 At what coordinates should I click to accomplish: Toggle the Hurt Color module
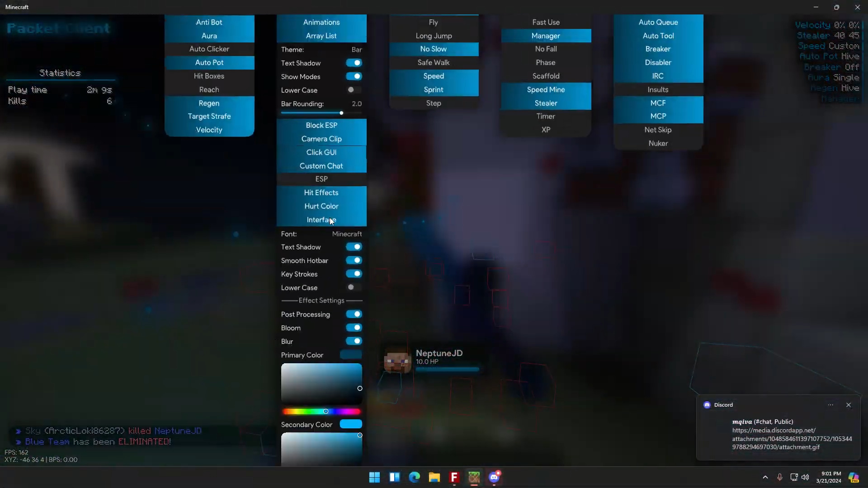click(321, 206)
